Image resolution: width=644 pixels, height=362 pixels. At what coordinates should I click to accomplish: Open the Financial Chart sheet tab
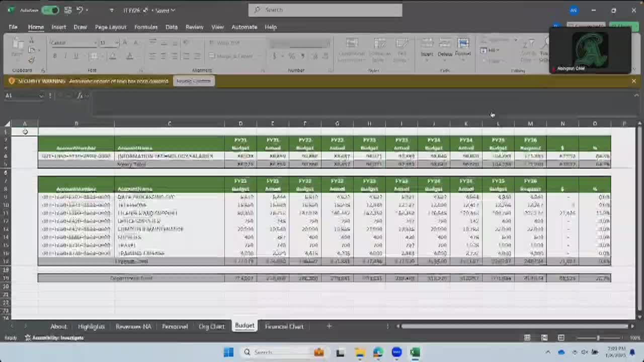284,326
